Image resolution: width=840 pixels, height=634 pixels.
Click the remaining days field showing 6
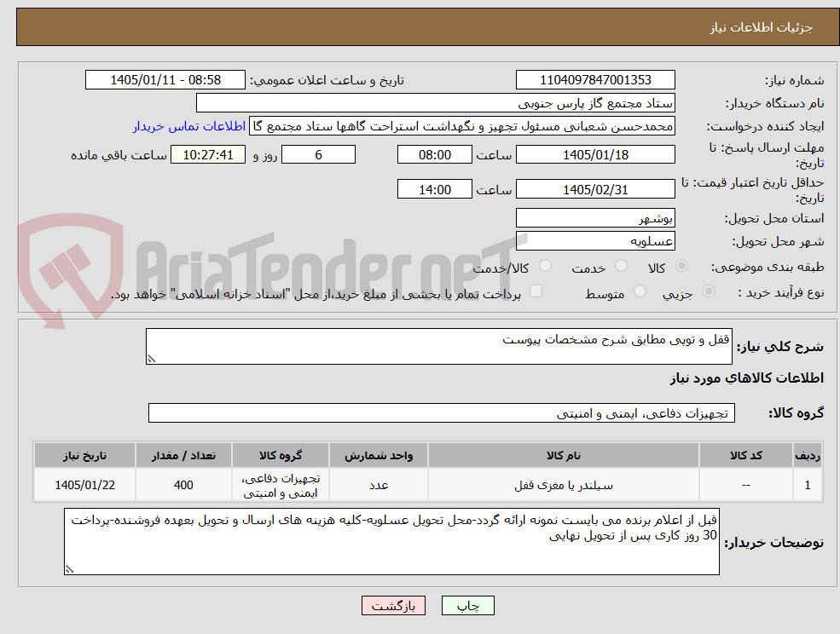tap(318, 155)
